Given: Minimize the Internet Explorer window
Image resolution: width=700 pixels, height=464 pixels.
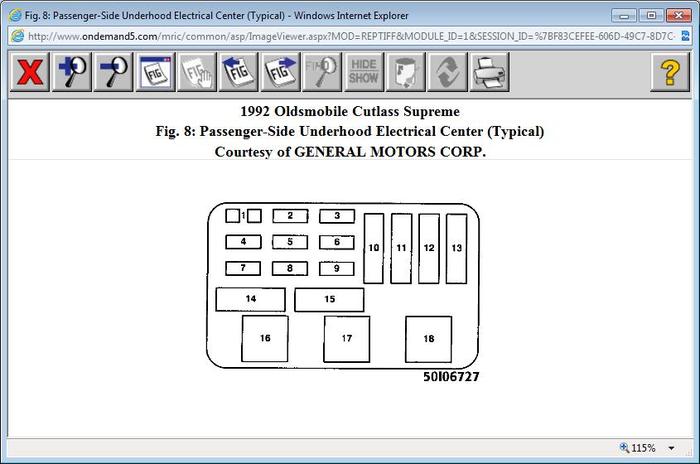Looking at the screenshot, I should [x=624, y=16].
